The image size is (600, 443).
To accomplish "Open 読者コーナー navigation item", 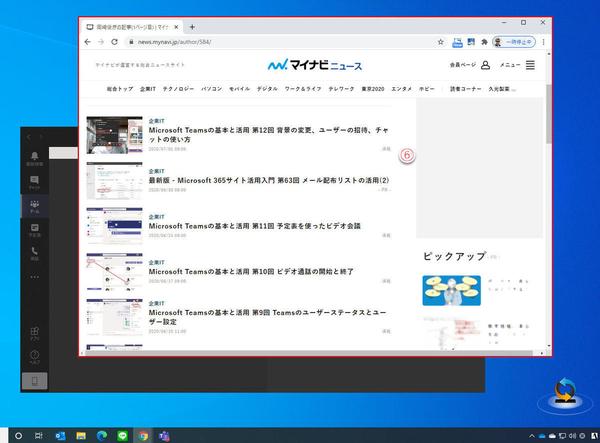I will [466, 89].
